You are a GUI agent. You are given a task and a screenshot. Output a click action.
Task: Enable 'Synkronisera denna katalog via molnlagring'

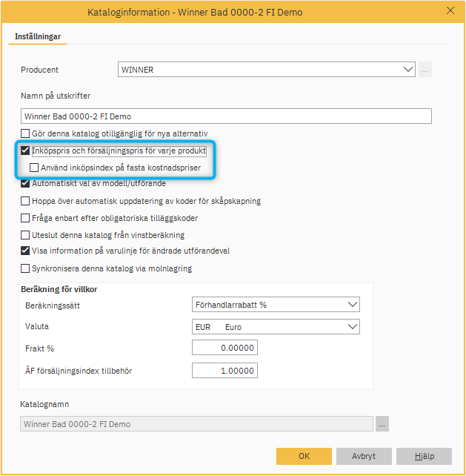(x=26, y=268)
